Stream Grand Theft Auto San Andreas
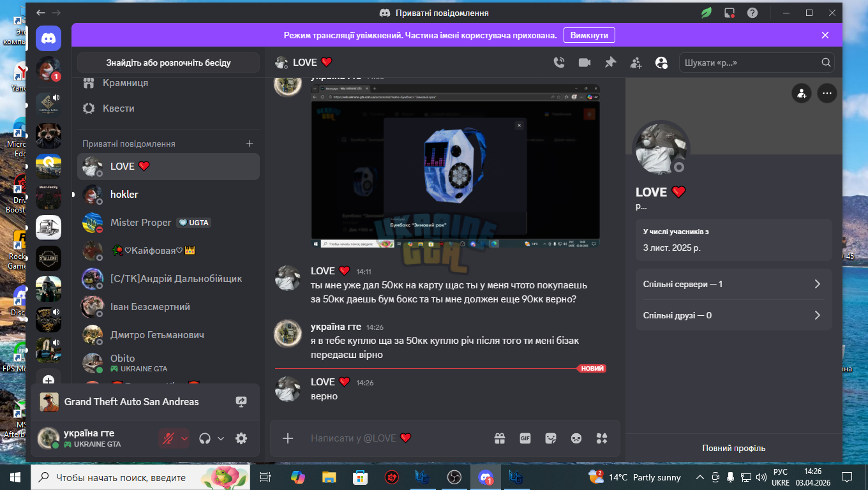This screenshot has height=490, width=868. [241, 402]
